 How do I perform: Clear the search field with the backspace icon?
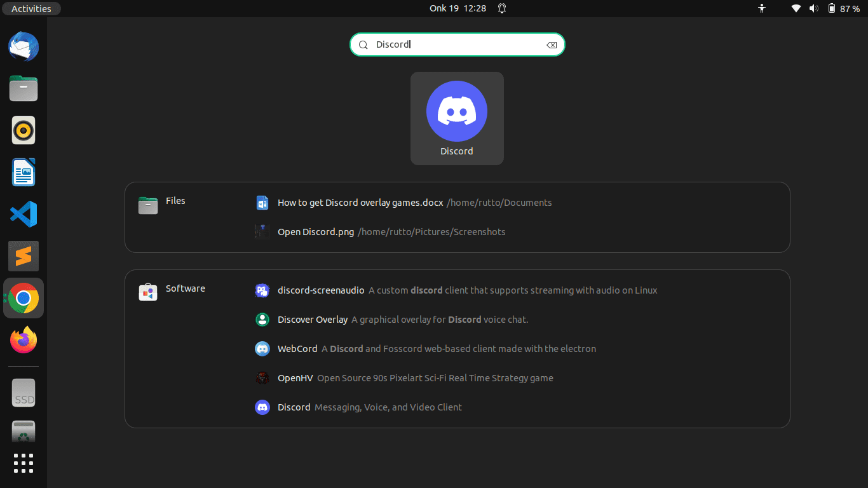552,45
